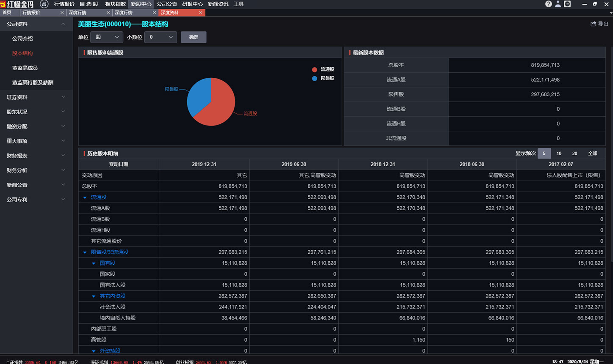Image resolution: width=613 pixels, height=364 pixels.
Task: Click the home icon in title bar
Action: pos(44,4)
